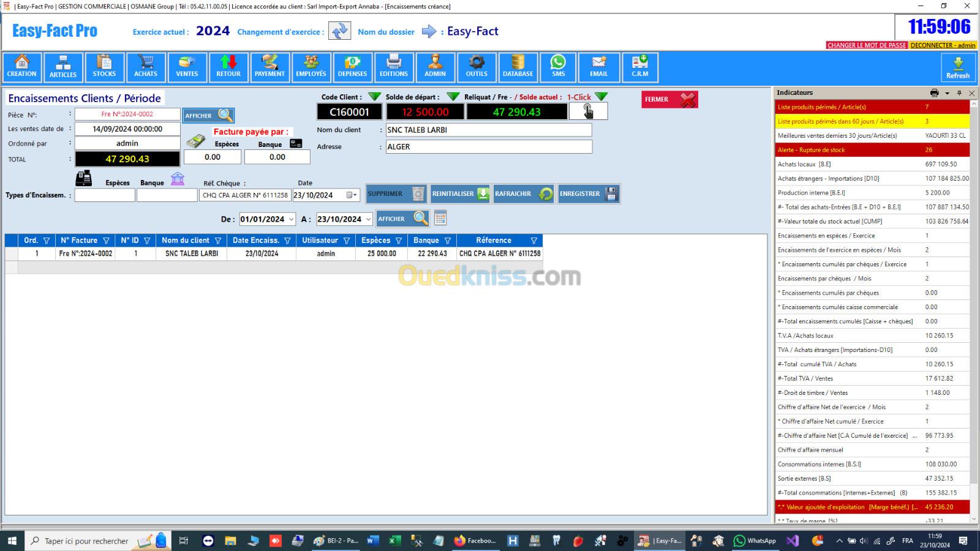This screenshot has height=551, width=980.
Task: Click the Réf. Chèque input field
Action: (245, 195)
